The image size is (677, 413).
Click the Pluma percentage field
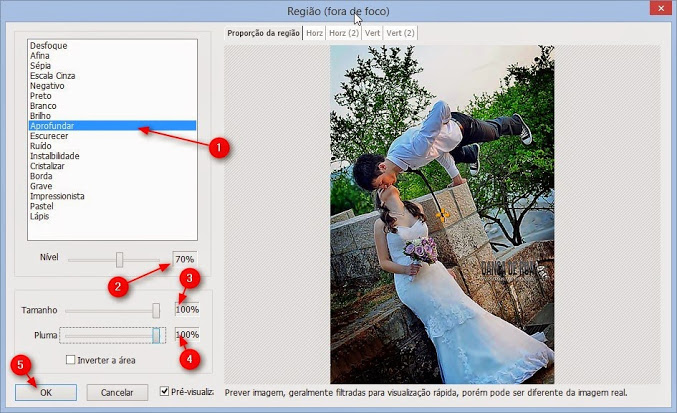(187, 334)
